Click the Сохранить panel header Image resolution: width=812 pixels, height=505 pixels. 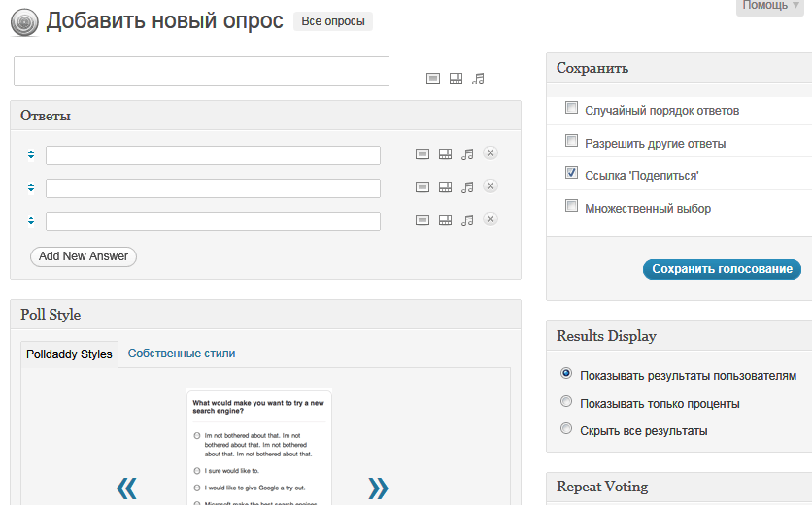click(x=679, y=68)
